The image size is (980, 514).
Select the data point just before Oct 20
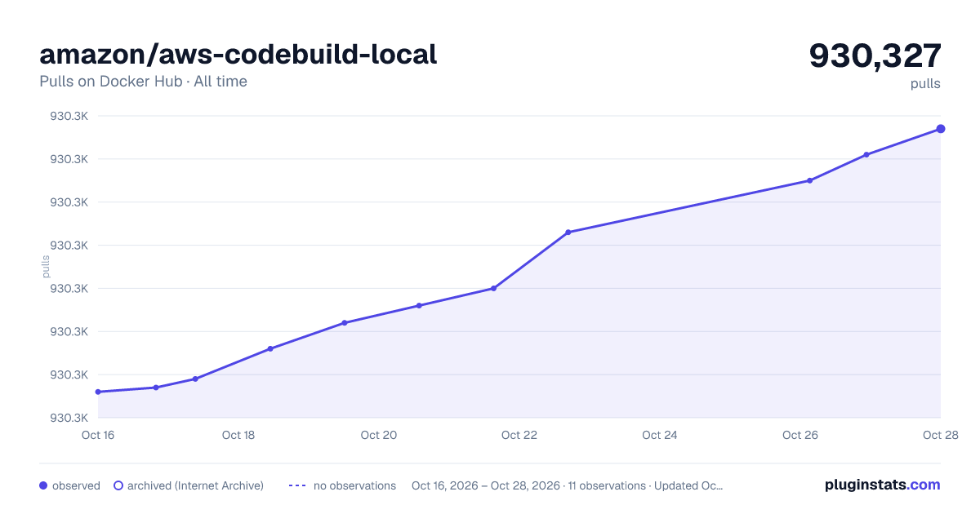point(345,323)
